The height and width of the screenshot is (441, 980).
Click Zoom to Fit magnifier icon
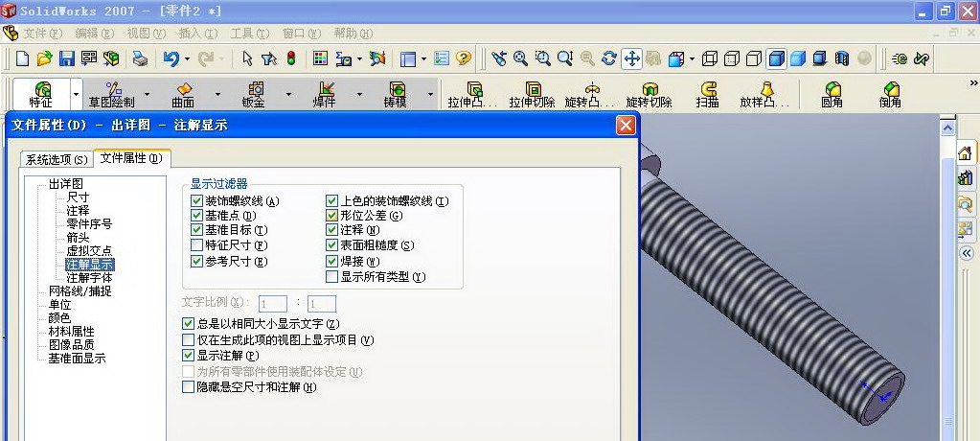pyautogui.click(x=520, y=58)
